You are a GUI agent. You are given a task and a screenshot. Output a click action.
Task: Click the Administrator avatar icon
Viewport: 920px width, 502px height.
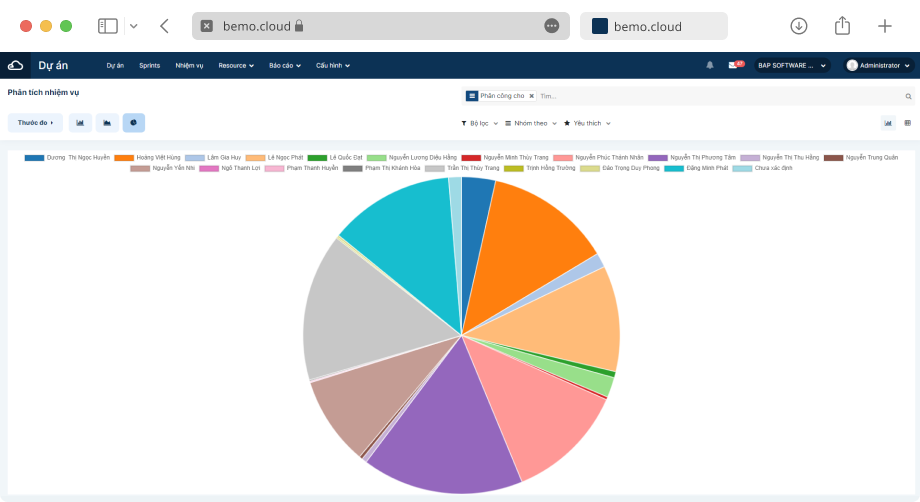(x=853, y=65)
